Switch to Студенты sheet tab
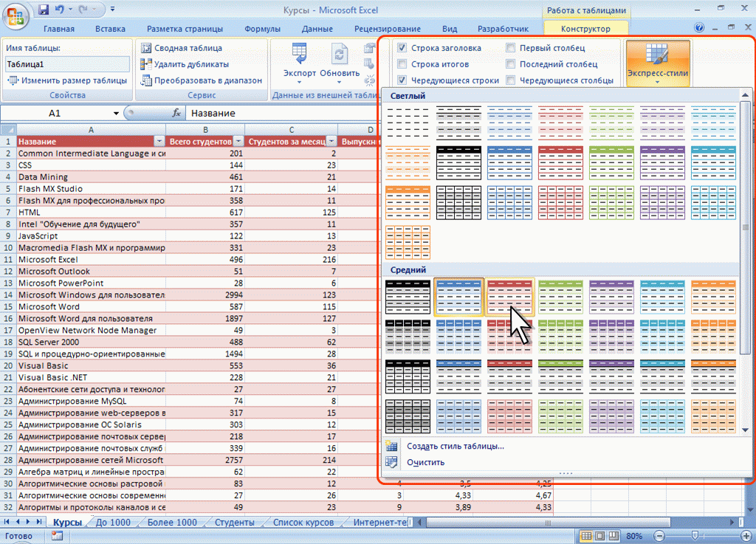 point(234,523)
